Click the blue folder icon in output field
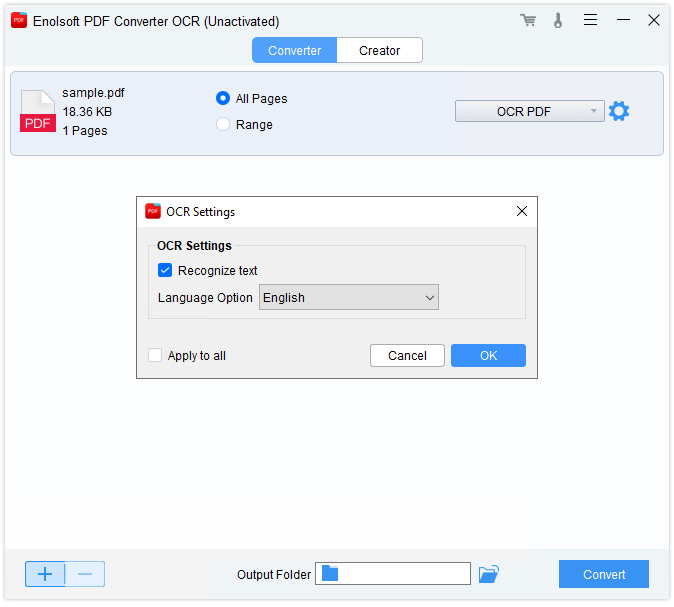 click(x=330, y=573)
